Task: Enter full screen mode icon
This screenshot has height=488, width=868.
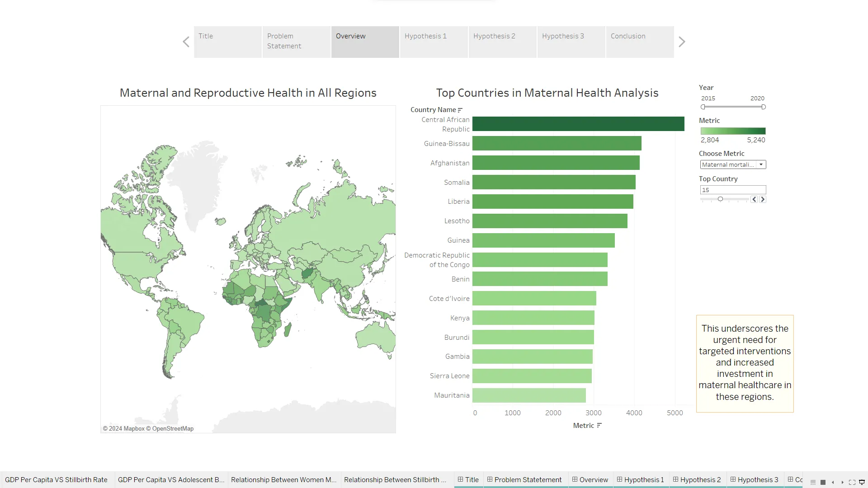Action: (852, 483)
